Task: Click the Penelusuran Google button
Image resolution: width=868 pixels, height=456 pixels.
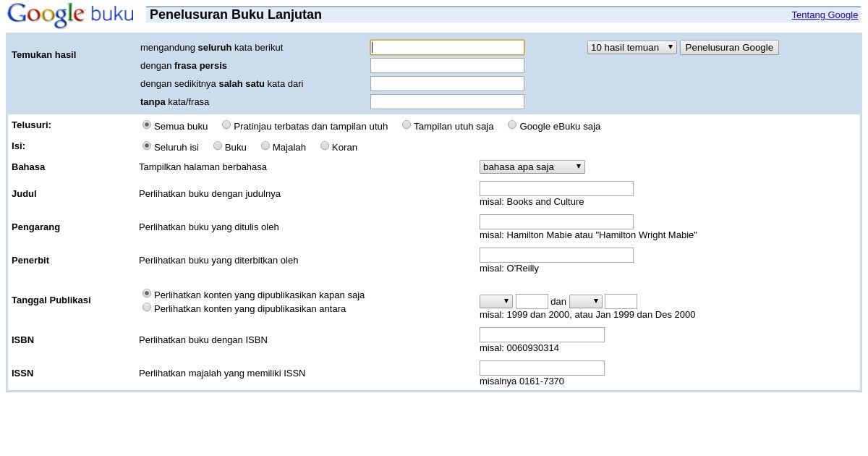Action: click(x=729, y=47)
